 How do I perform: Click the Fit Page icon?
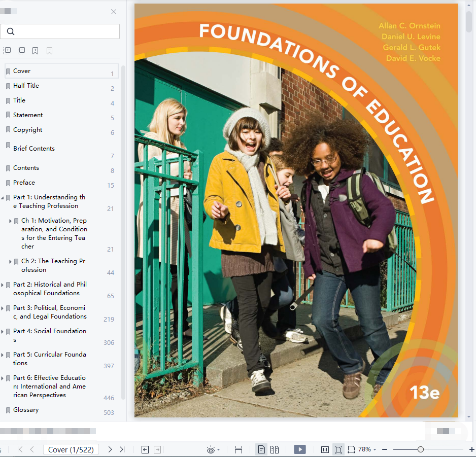click(x=338, y=449)
